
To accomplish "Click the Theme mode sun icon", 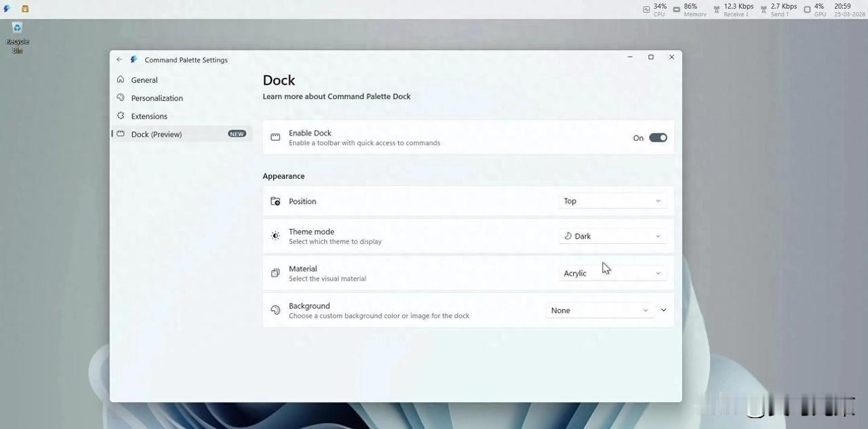I will click(275, 236).
